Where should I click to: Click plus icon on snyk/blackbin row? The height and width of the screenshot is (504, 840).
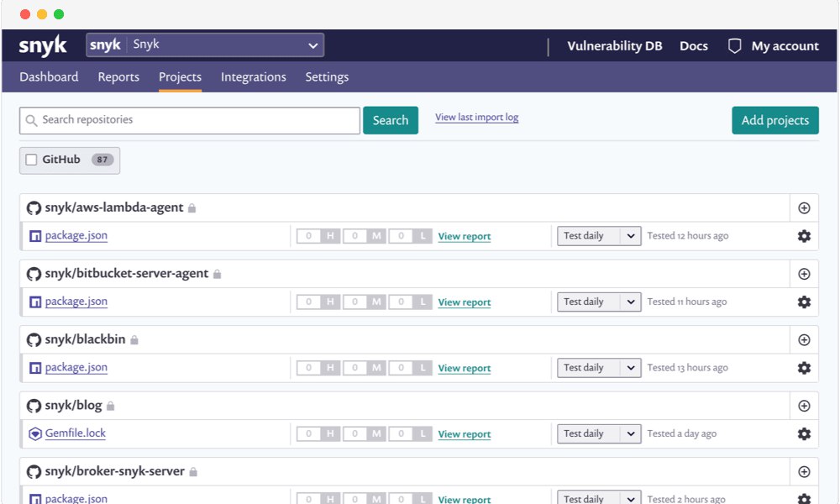pyautogui.click(x=804, y=339)
